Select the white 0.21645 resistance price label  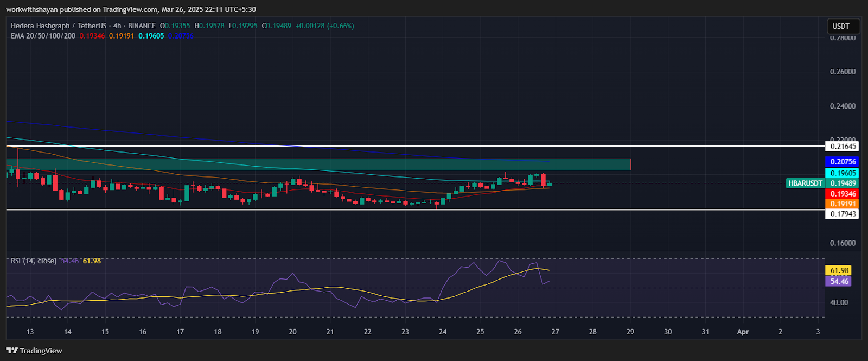pos(843,146)
